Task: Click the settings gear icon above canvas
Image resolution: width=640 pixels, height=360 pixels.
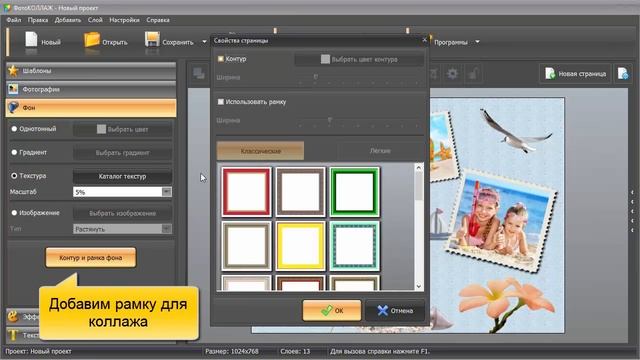Action: pos(452,74)
